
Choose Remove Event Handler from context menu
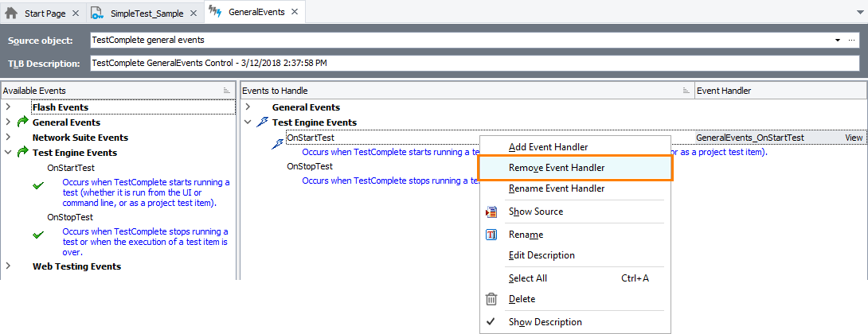point(575,168)
